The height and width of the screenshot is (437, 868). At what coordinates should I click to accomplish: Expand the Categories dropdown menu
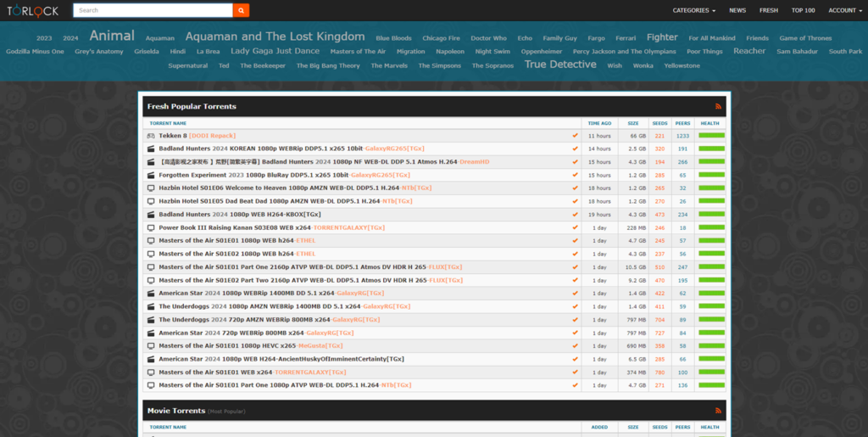pos(693,10)
